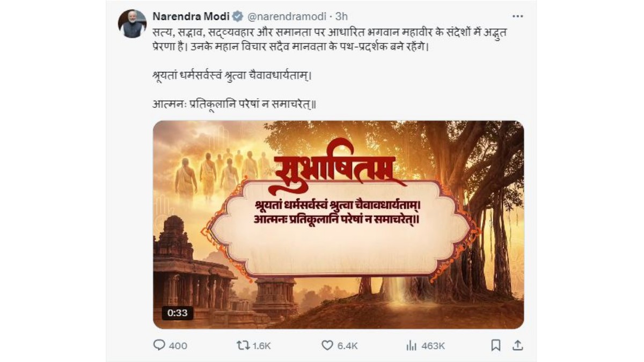The image size is (644, 362).
Task: Open the three-dot more options menu
Action: [517, 16]
